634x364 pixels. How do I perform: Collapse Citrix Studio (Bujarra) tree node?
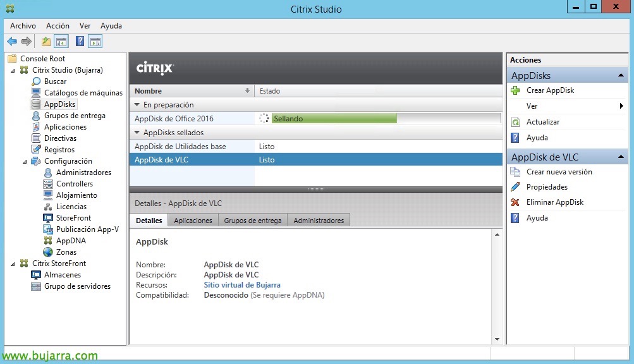pyautogui.click(x=13, y=70)
